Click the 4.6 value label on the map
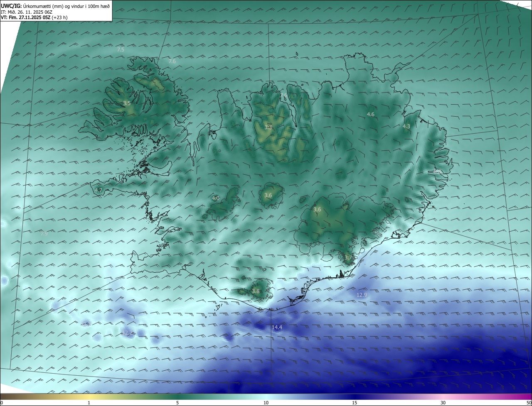The height and width of the screenshot is (406, 532). (371, 114)
